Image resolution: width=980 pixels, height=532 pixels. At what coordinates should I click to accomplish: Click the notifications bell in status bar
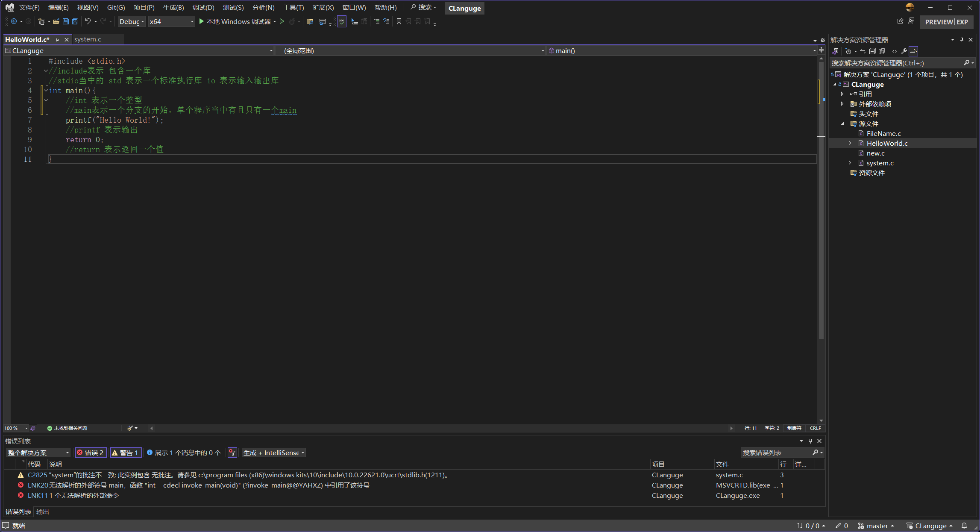[x=964, y=526]
